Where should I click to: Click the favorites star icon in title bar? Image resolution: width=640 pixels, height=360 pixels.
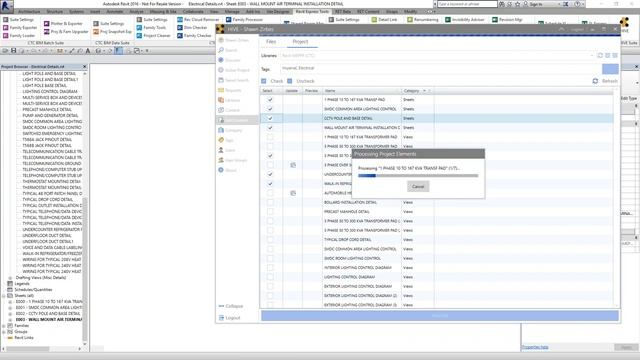518,4
